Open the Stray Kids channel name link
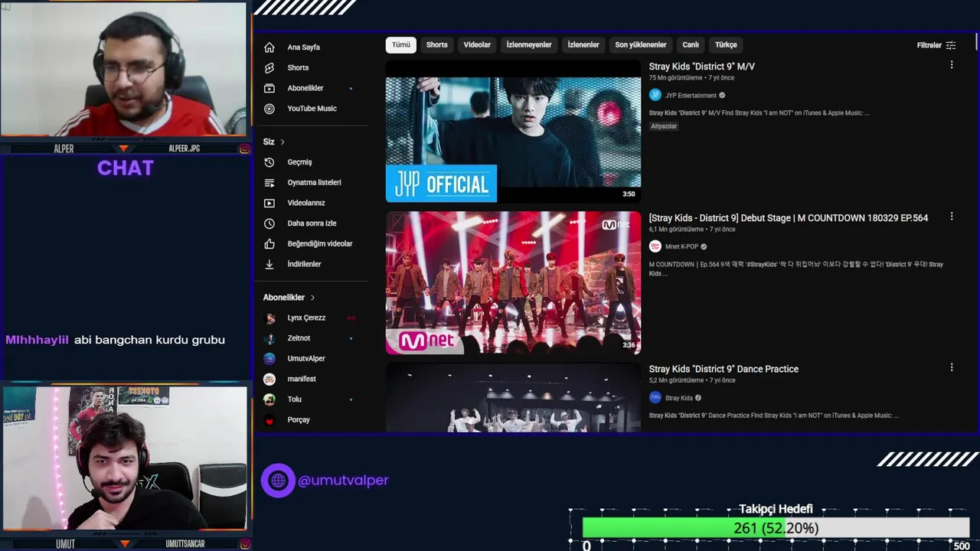 tap(679, 398)
